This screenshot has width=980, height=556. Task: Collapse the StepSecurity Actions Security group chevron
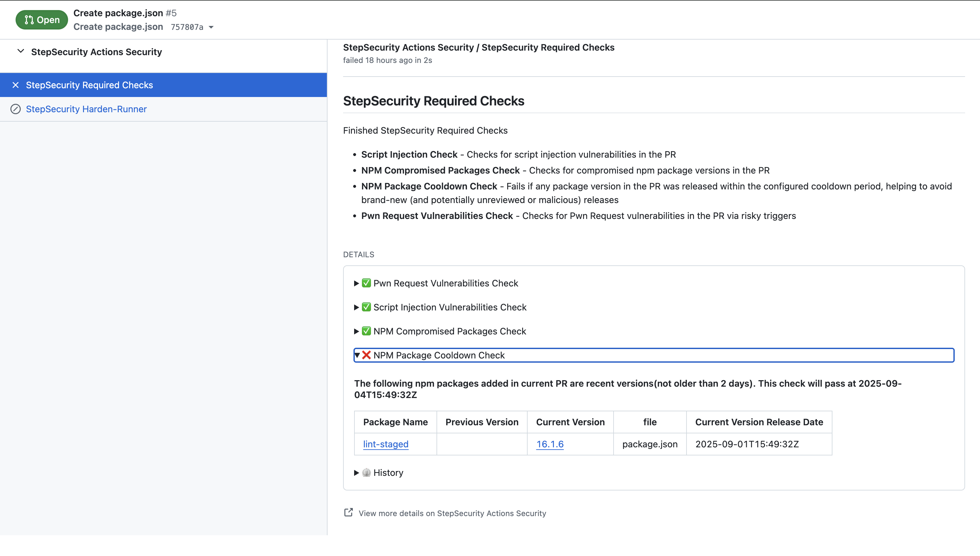(x=21, y=51)
